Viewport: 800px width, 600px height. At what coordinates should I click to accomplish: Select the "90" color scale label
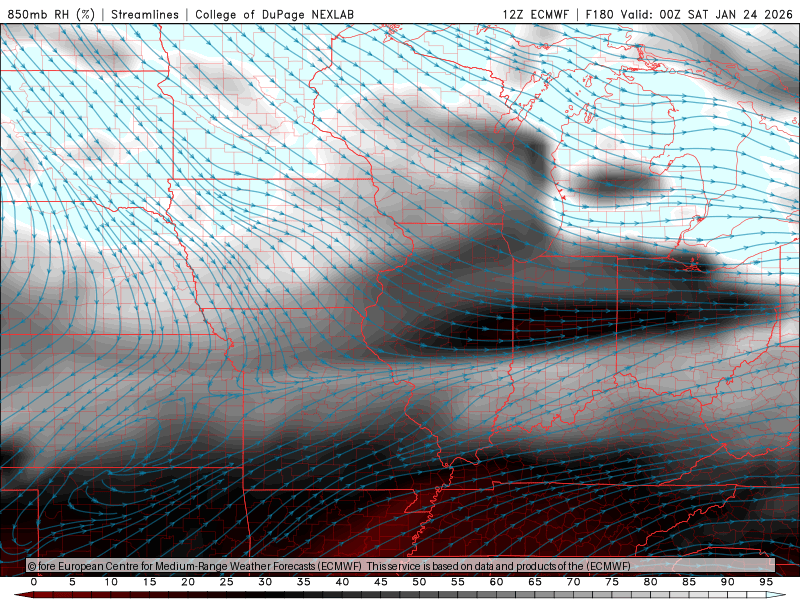[728, 582]
